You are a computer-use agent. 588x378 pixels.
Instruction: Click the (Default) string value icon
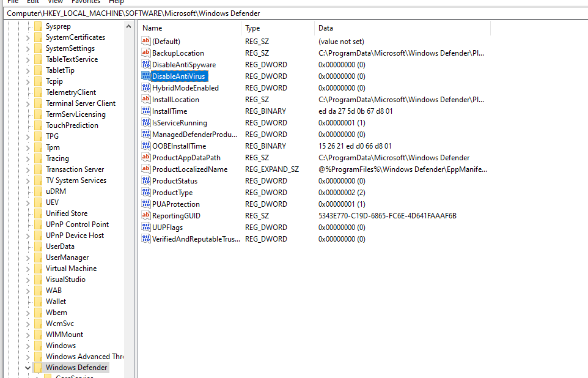pyautogui.click(x=146, y=42)
